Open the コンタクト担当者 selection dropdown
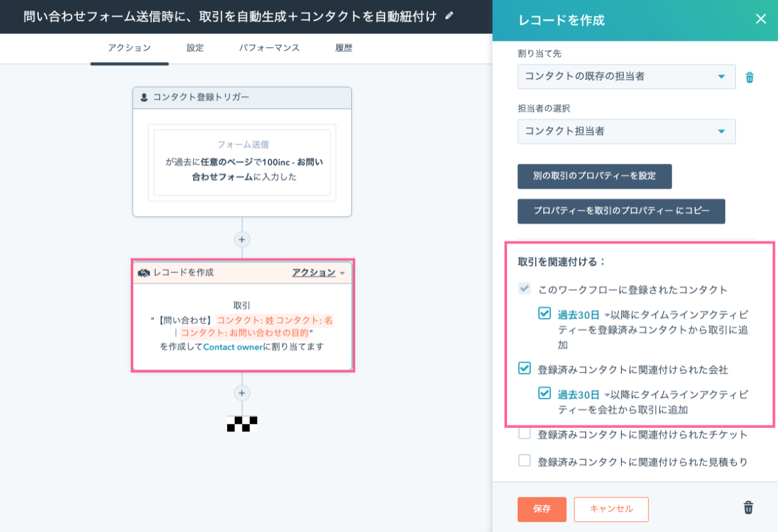 (626, 131)
